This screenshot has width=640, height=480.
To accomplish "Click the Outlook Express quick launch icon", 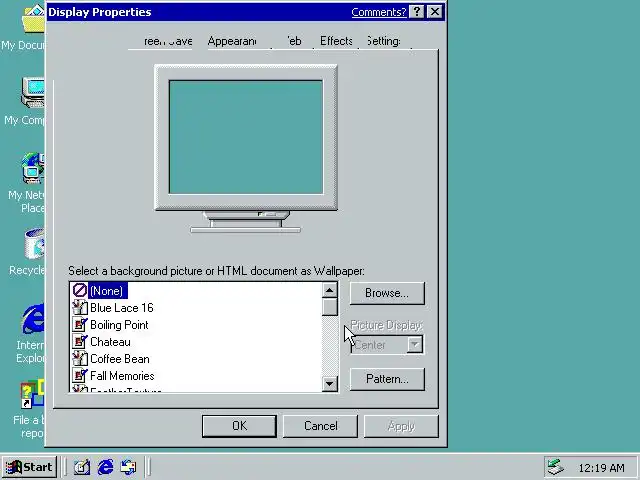I will point(128,467).
